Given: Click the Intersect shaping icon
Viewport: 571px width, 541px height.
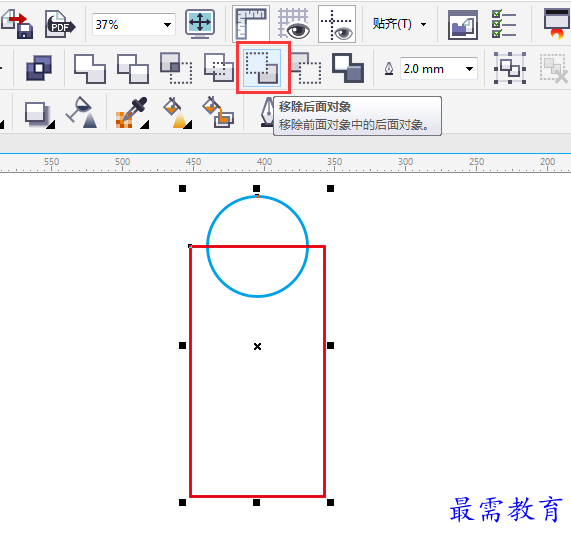Looking at the screenshot, I should coord(176,68).
